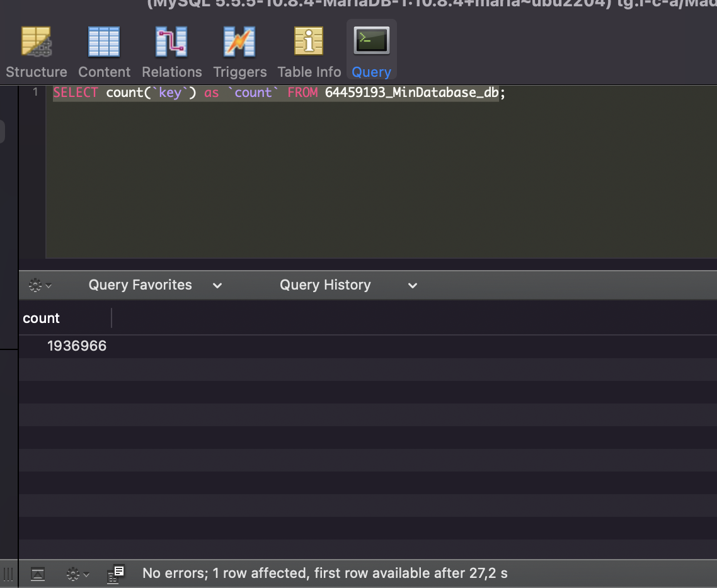The height and width of the screenshot is (588, 717).
Task: Select the count column header
Action: pos(41,318)
